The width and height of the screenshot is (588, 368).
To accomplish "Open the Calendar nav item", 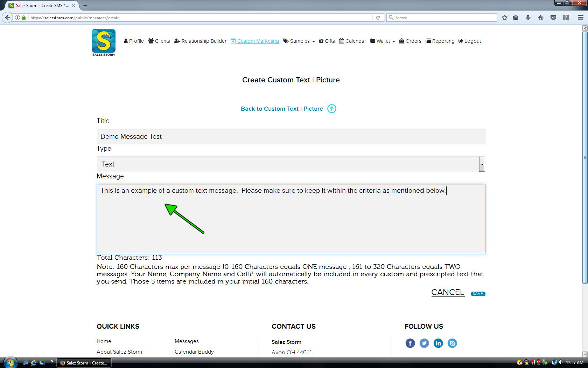I will click(x=352, y=41).
